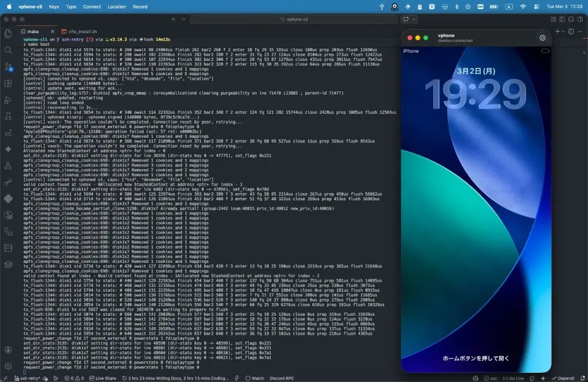
Task: Click the Writing Docs time tracker status item
Action: (x=175, y=378)
